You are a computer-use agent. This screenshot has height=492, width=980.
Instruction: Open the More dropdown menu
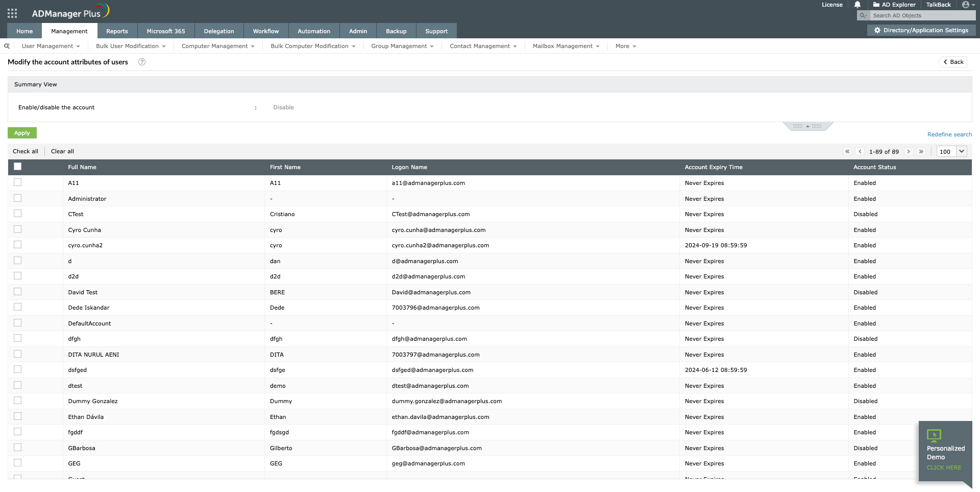click(x=626, y=46)
